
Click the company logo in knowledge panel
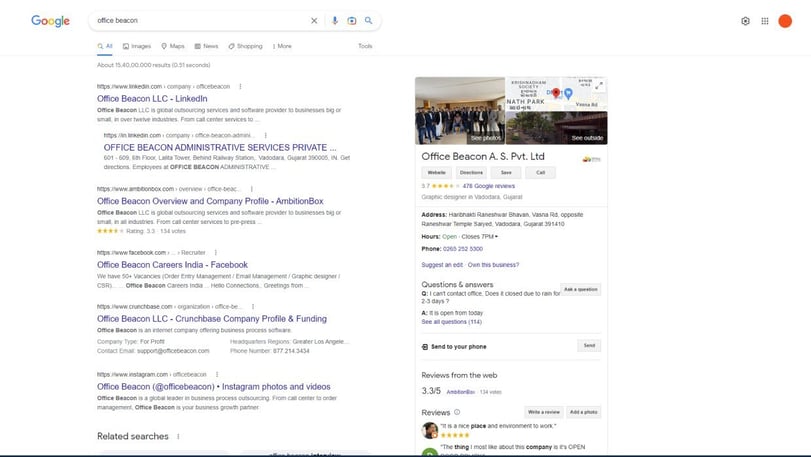[x=591, y=159]
